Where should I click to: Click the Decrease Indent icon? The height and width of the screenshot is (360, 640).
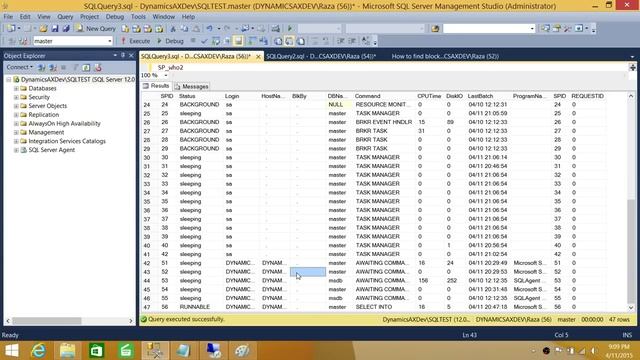[x=341, y=41]
